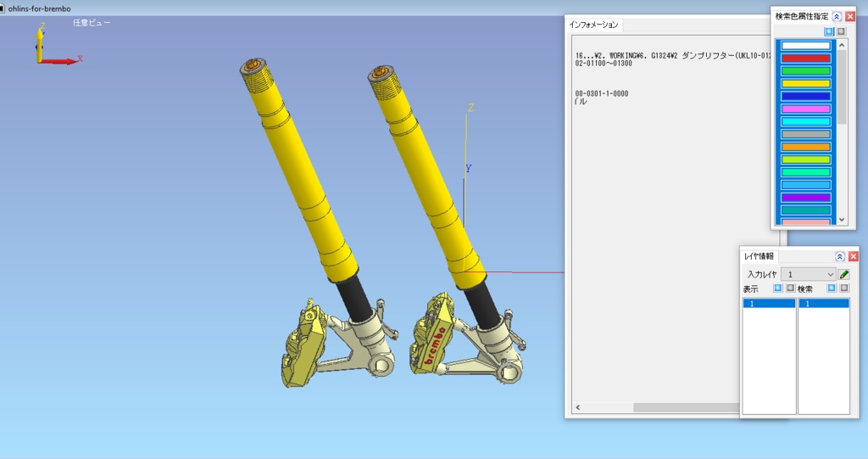Pick the spring green color swatch
The height and width of the screenshot is (459, 868).
(x=806, y=172)
